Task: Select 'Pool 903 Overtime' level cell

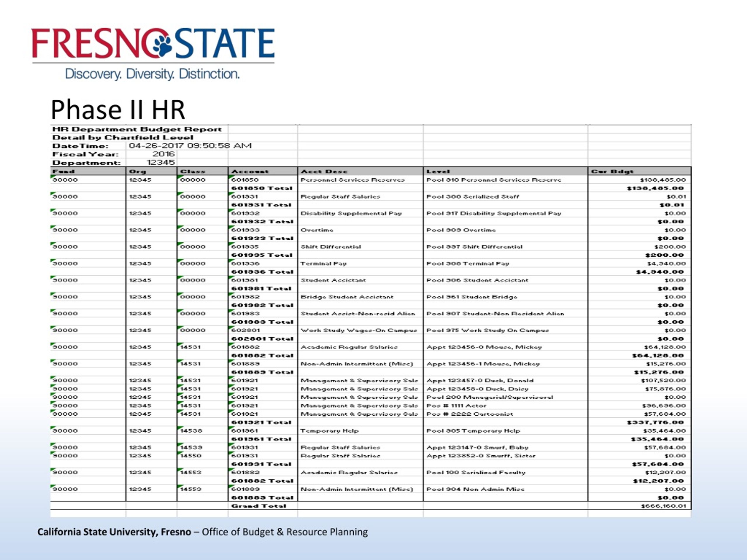Action: click(506, 230)
